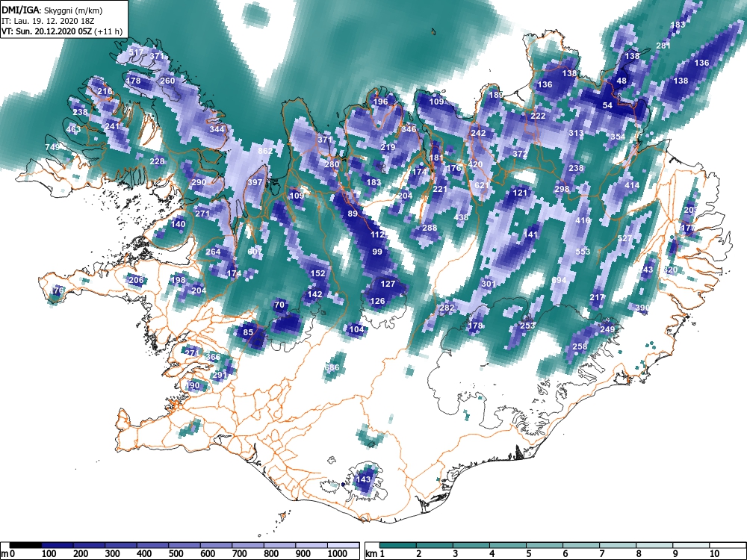The image size is (747, 560).
Task: Click visibility value 228 on the map
Action: click(157, 161)
